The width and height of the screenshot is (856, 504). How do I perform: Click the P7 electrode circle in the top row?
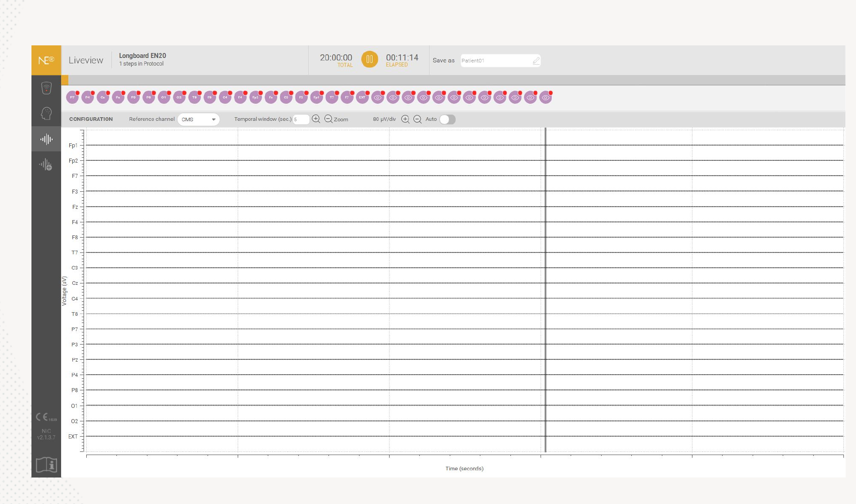tap(72, 97)
